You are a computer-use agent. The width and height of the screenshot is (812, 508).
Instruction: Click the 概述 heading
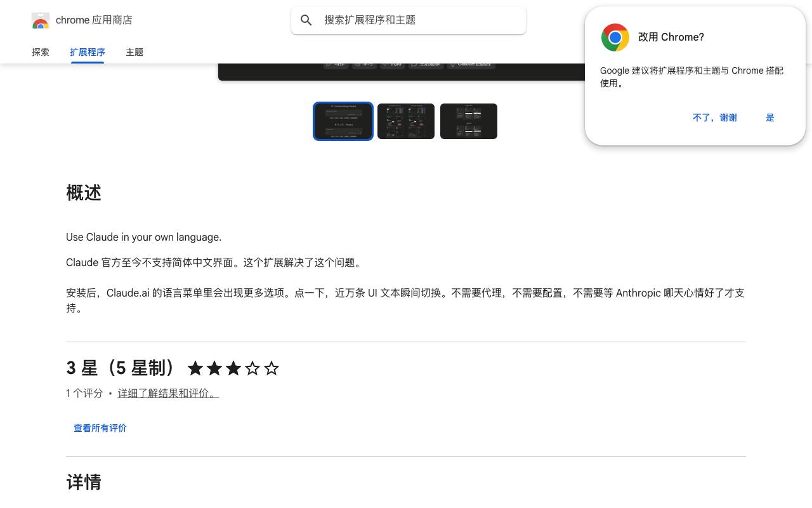tap(84, 193)
